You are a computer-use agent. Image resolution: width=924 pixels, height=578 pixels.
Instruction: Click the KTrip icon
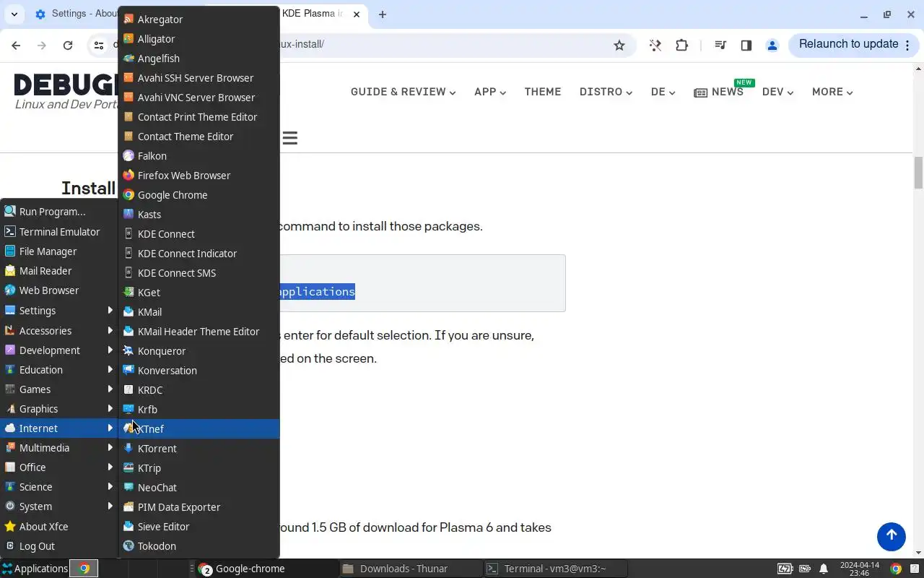click(x=128, y=468)
